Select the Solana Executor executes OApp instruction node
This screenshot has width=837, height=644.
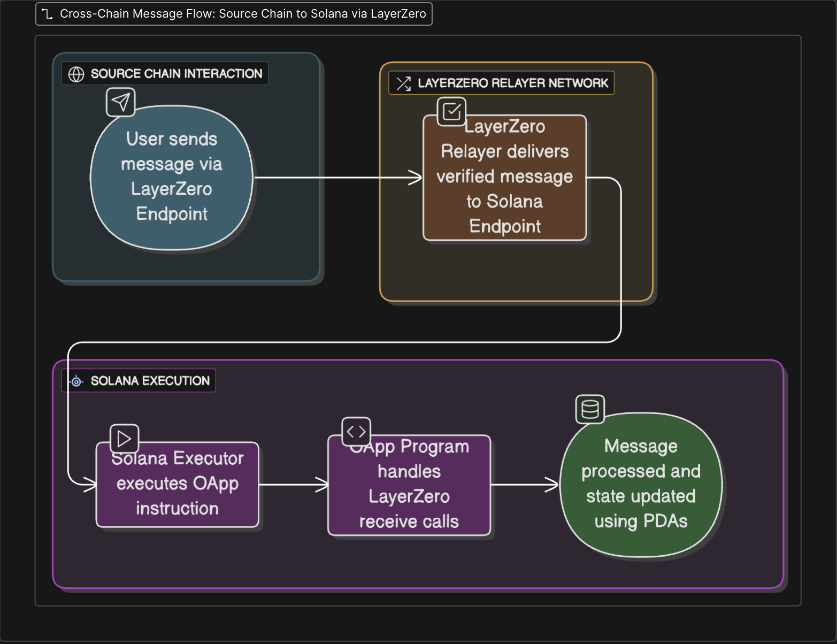coord(178,485)
